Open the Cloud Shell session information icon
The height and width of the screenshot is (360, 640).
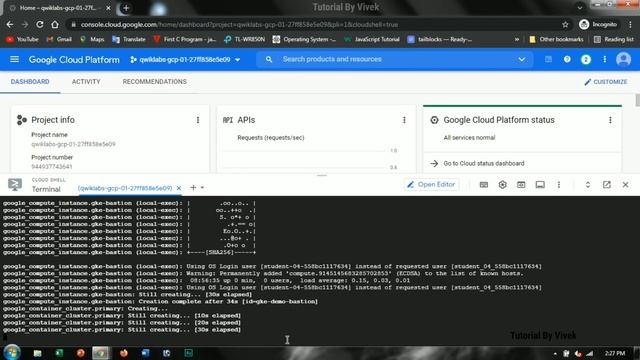tap(540, 185)
